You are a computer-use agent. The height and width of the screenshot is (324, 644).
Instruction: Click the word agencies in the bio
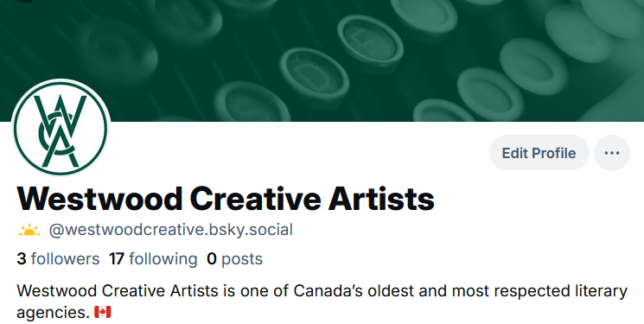[x=53, y=313]
